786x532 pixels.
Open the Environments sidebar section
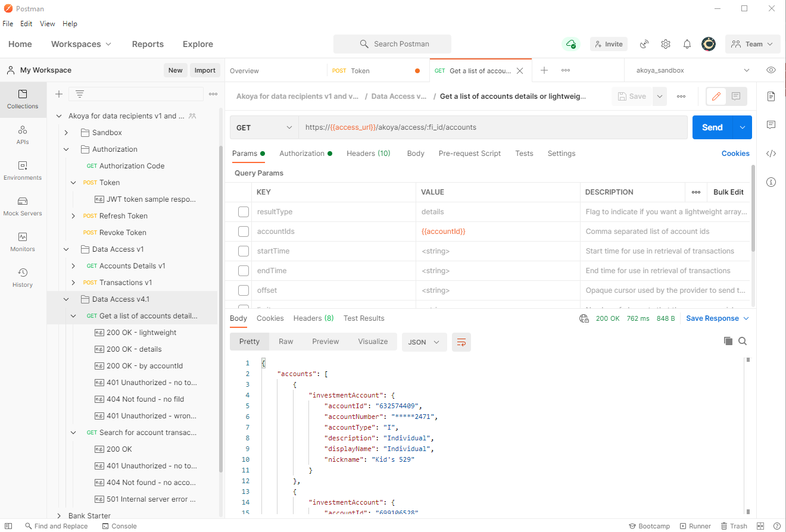[23, 171]
